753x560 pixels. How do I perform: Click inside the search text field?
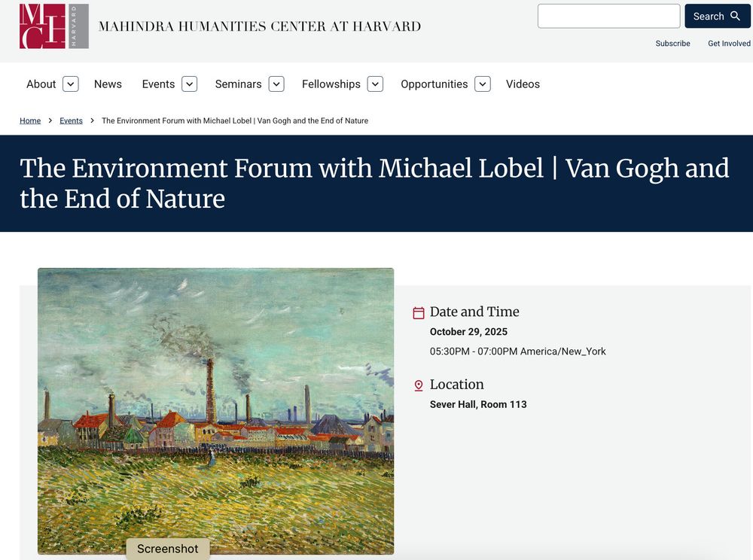pyautogui.click(x=608, y=15)
